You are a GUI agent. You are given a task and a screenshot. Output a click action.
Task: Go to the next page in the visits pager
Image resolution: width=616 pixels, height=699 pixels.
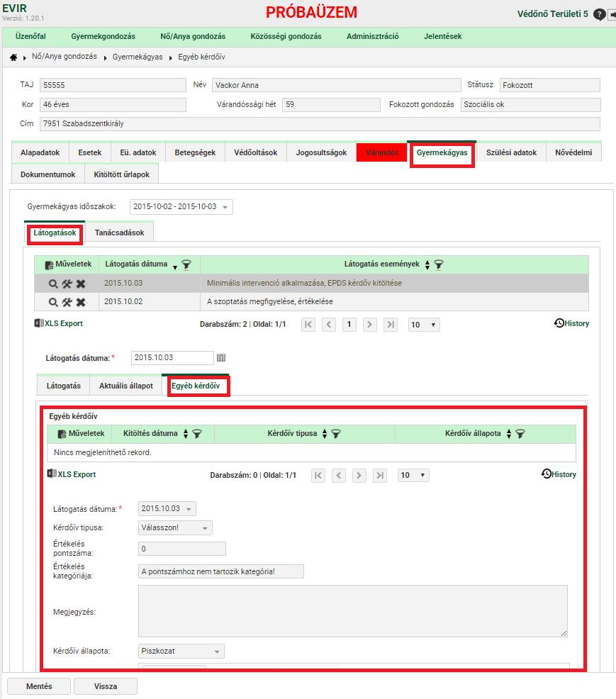tap(369, 325)
